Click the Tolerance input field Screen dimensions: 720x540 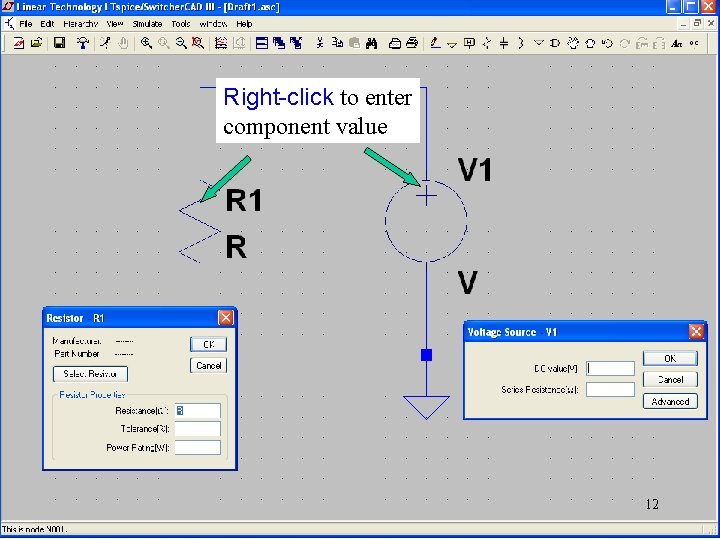click(197, 429)
